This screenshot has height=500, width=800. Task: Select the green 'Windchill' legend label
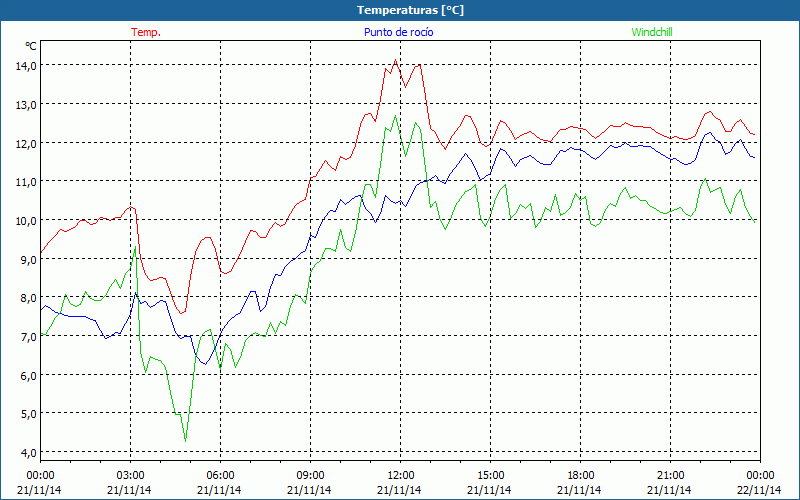click(652, 32)
